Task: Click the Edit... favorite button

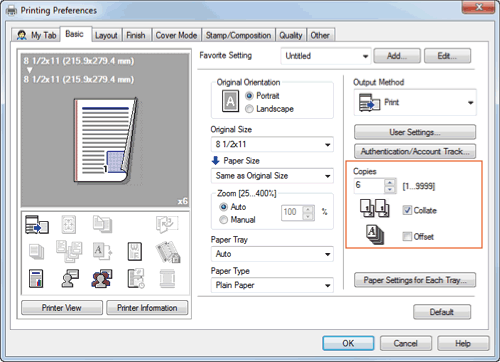Action: click(447, 56)
